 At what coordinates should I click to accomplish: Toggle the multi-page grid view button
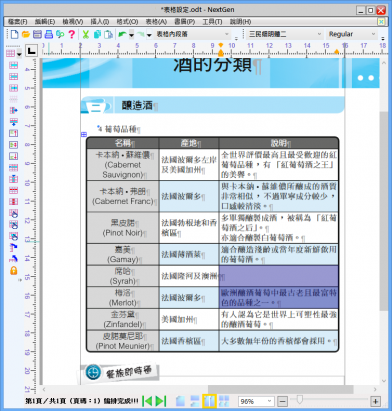coord(223,401)
